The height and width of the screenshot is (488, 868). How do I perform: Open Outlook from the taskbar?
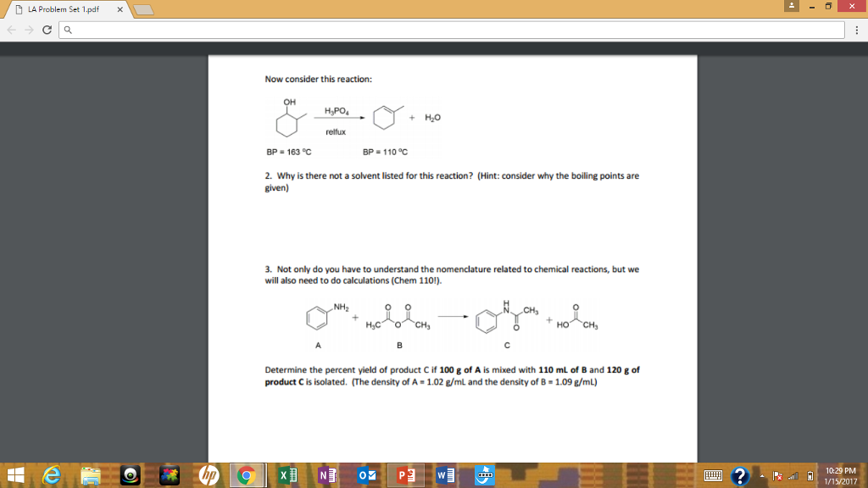click(x=365, y=475)
